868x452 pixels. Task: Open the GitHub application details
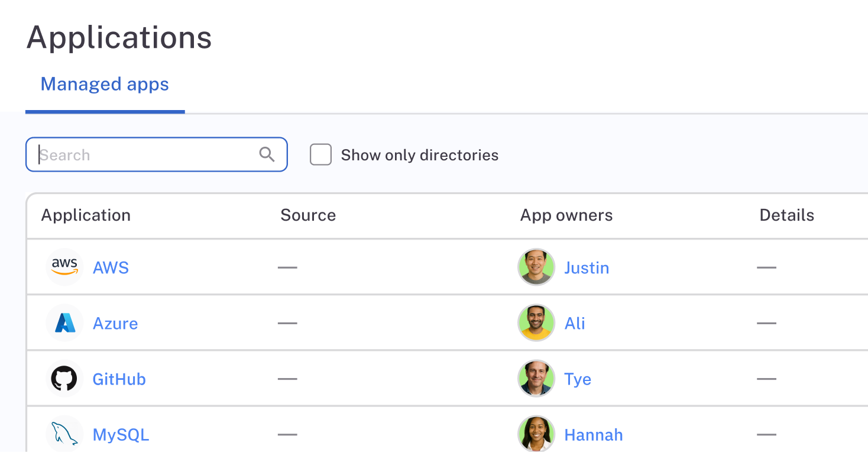[119, 378]
